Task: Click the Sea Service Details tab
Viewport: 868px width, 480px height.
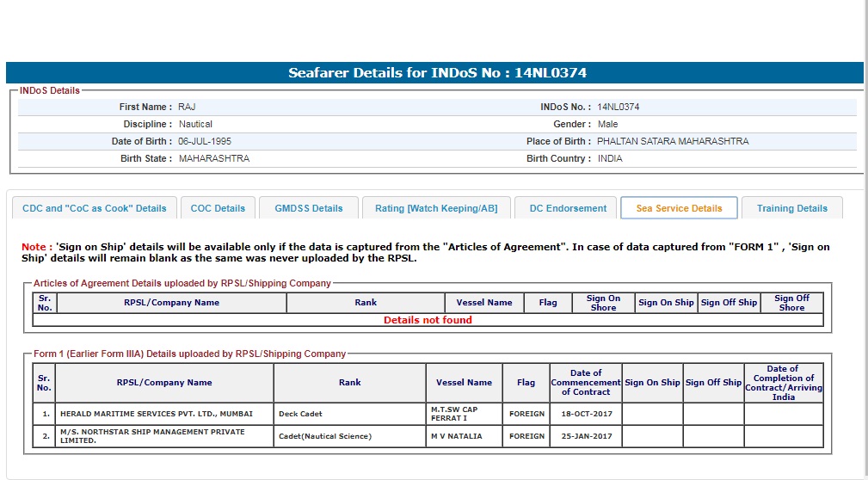Action: pos(679,208)
